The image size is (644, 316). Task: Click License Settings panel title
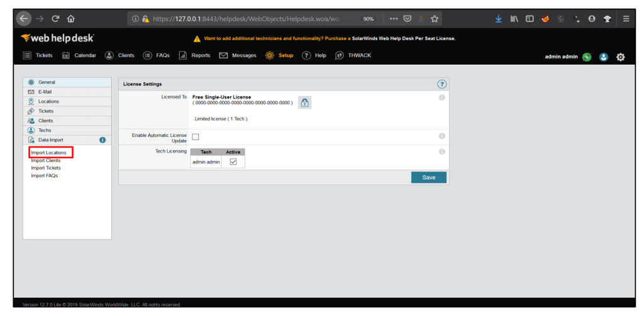143,84
